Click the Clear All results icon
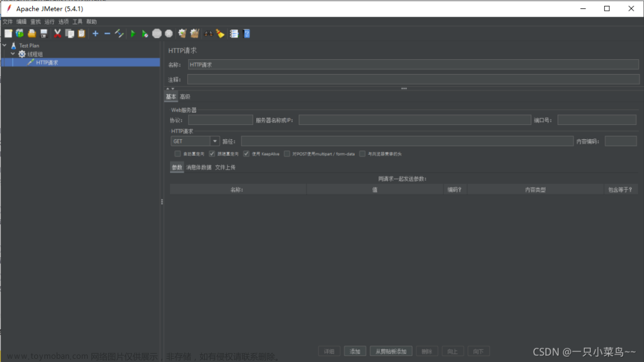 [x=194, y=33]
